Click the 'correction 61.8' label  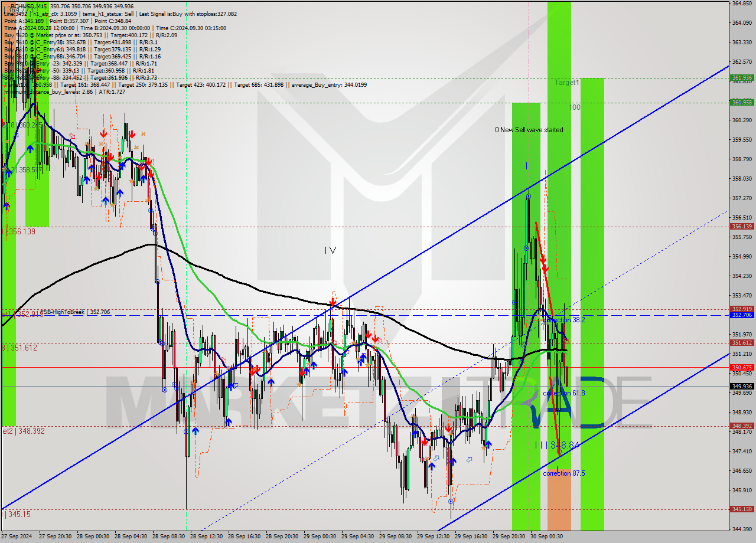[564, 392]
